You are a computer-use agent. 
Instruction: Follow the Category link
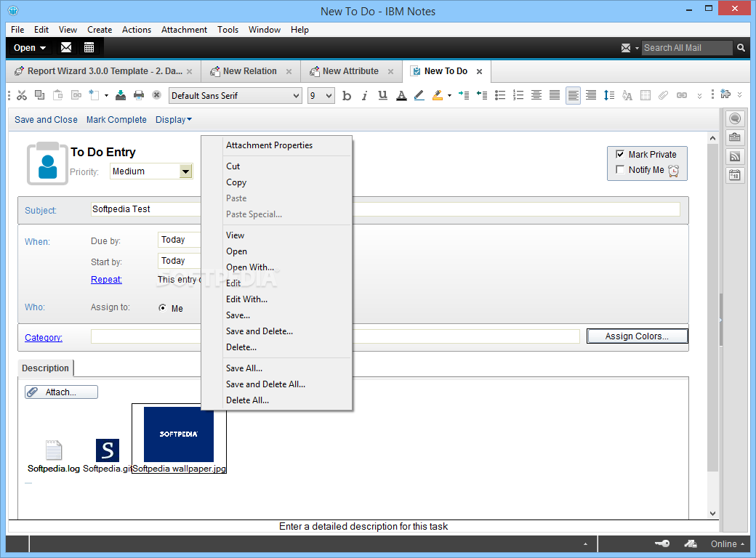click(44, 337)
